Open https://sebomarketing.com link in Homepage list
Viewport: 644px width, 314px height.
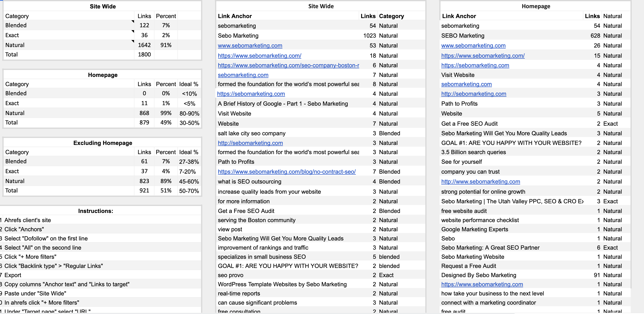click(475, 65)
